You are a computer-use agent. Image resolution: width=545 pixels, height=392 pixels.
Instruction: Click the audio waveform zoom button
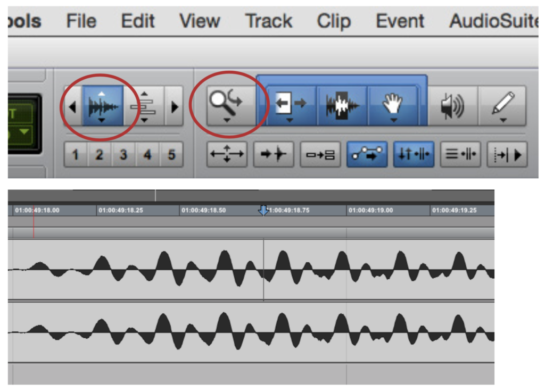point(103,105)
